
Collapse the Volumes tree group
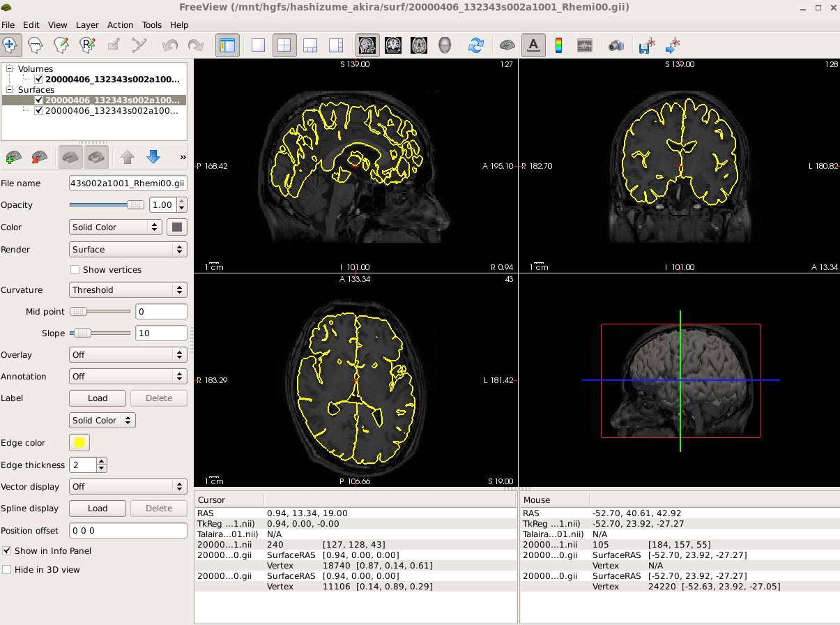[x=10, y=69]
